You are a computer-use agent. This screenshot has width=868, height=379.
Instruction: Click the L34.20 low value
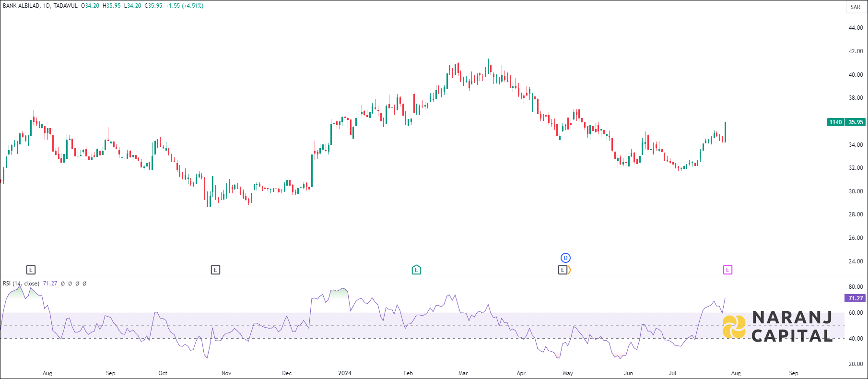(132, 6)
